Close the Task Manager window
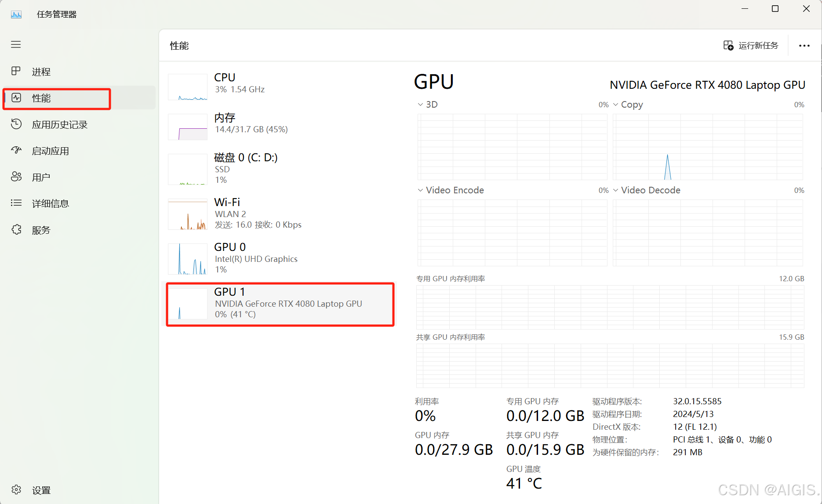The width and height of the screenshot is (822, 504). click(x=806, y=9)
